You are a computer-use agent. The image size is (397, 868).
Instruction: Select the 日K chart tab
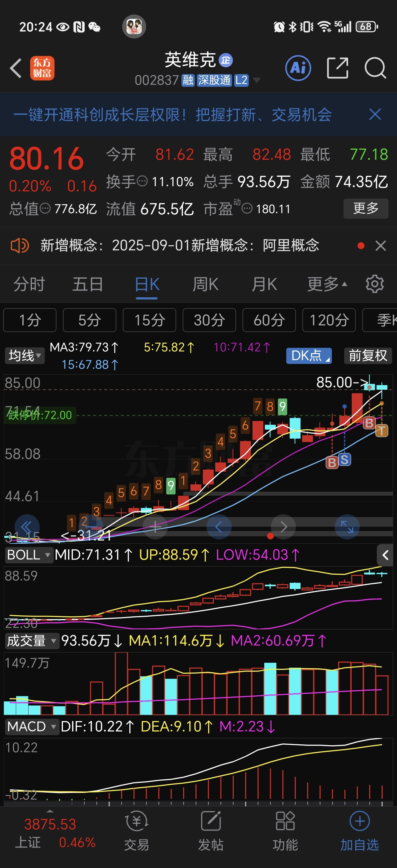tap(147, 284)
